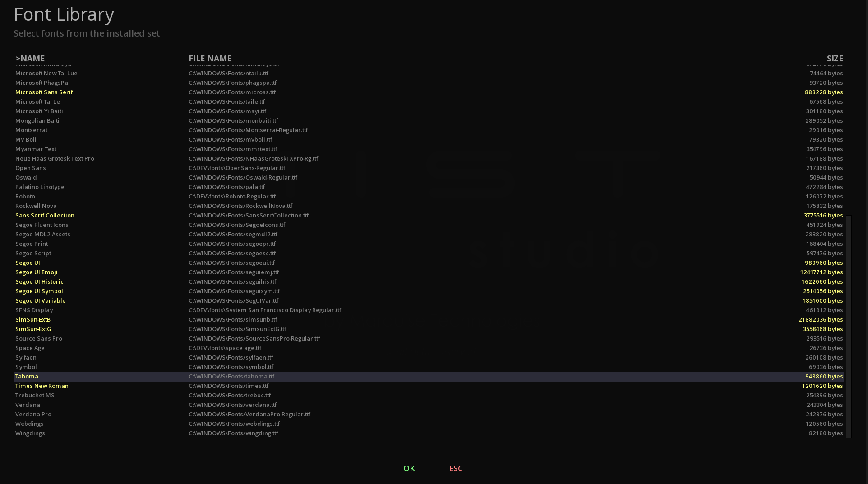Viewport: 868px width, 484px height.
Task: Select the Mongolian Baiti font
Action: pos(429,120)
